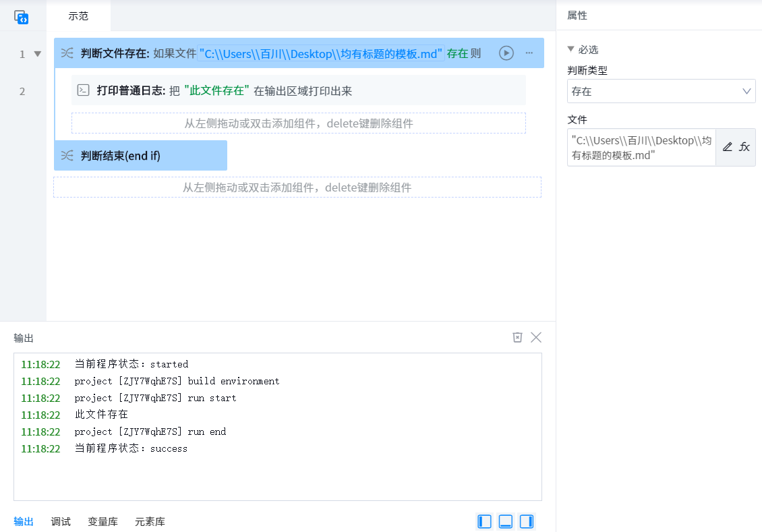
Task: Select the 示范 tab
Action: point(78,16)
